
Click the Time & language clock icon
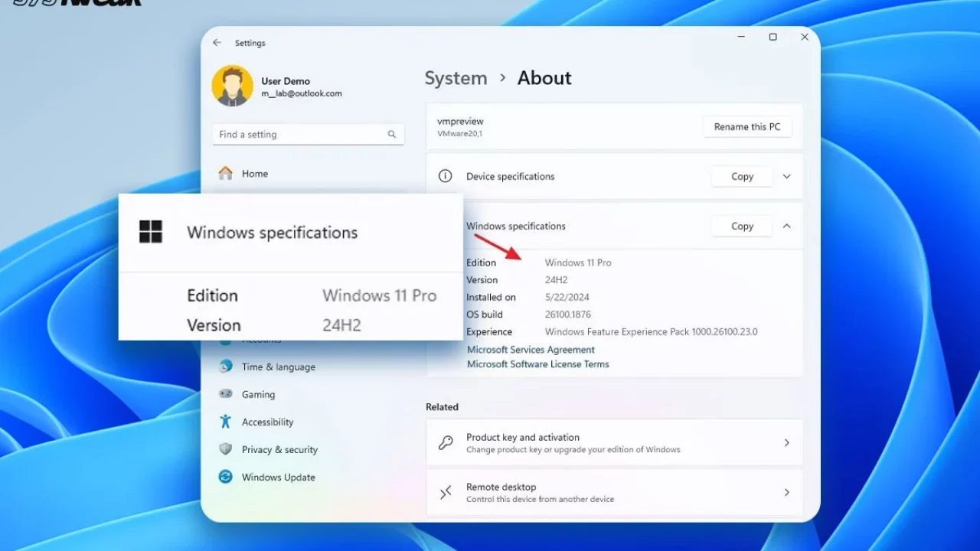225,367
